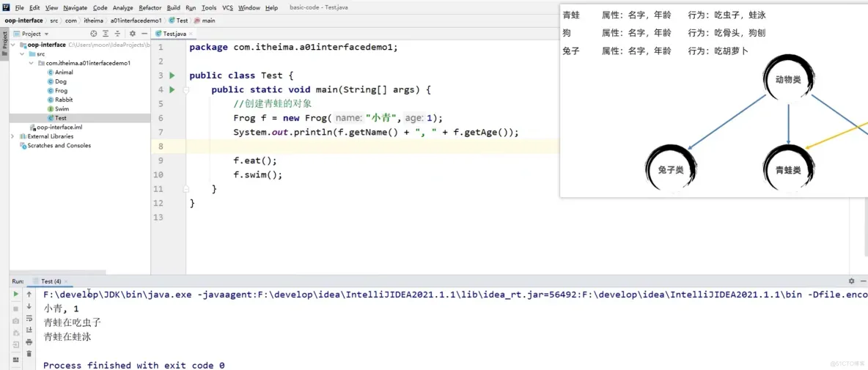The image size is (868, 370).
Task: Open the File menu
Action: (x=19, y=8)
